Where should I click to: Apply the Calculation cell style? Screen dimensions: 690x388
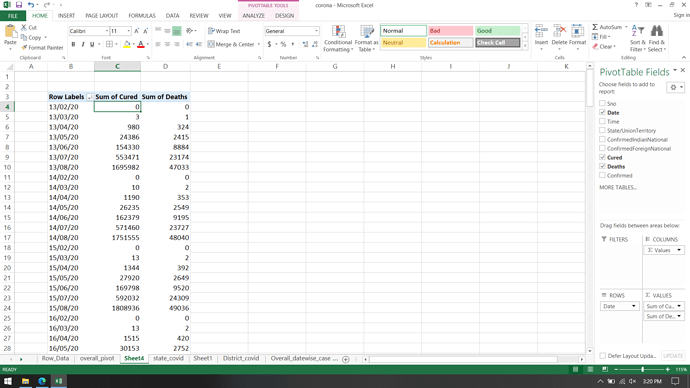(x=450, y=43)
